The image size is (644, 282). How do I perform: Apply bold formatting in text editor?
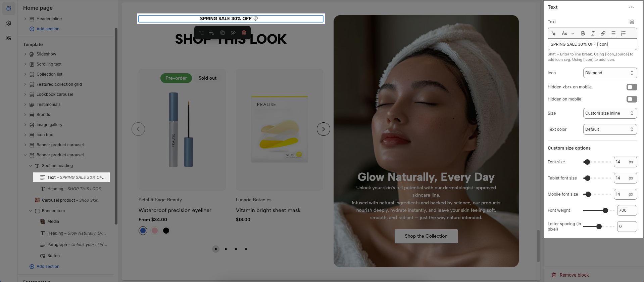coord(583,33)
